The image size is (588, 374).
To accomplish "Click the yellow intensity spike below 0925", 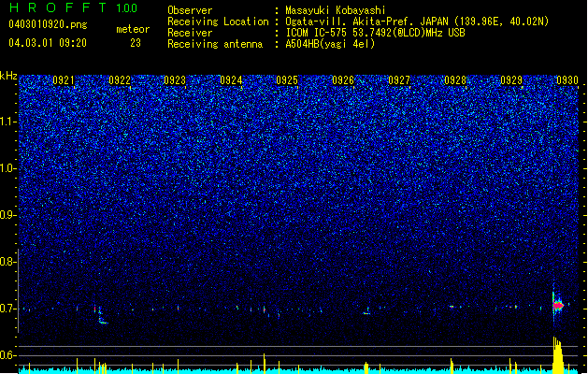I will tap(265, 363).
